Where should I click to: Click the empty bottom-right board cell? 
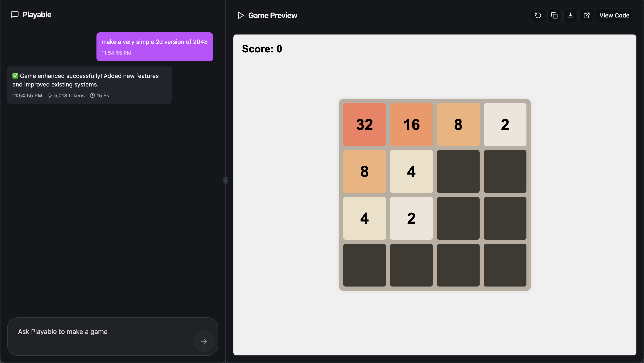coord(505,265)
